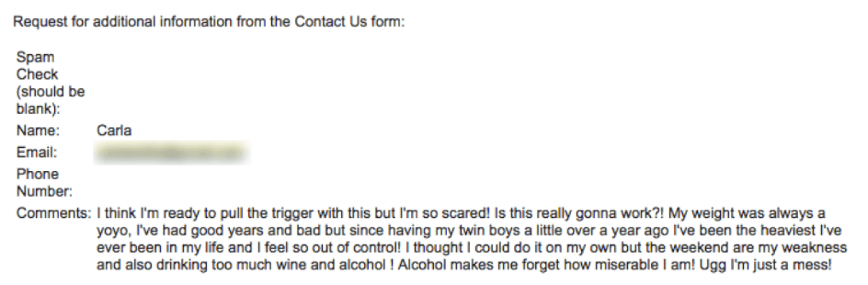Click the 'Name:' field label
The width and height of the screenshot is (868, 285).
click(38, 131)
